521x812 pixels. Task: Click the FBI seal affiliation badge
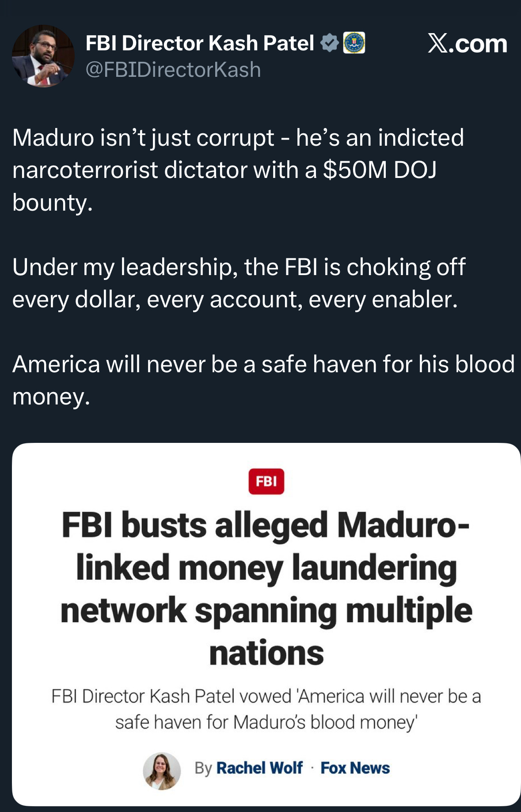coord(354,43)
